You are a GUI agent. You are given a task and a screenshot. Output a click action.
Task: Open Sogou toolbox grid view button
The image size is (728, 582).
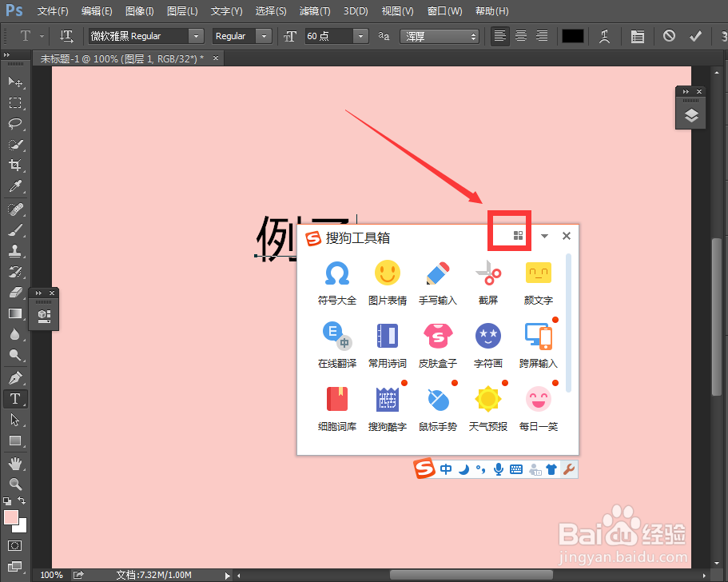[x=518, y=236]
